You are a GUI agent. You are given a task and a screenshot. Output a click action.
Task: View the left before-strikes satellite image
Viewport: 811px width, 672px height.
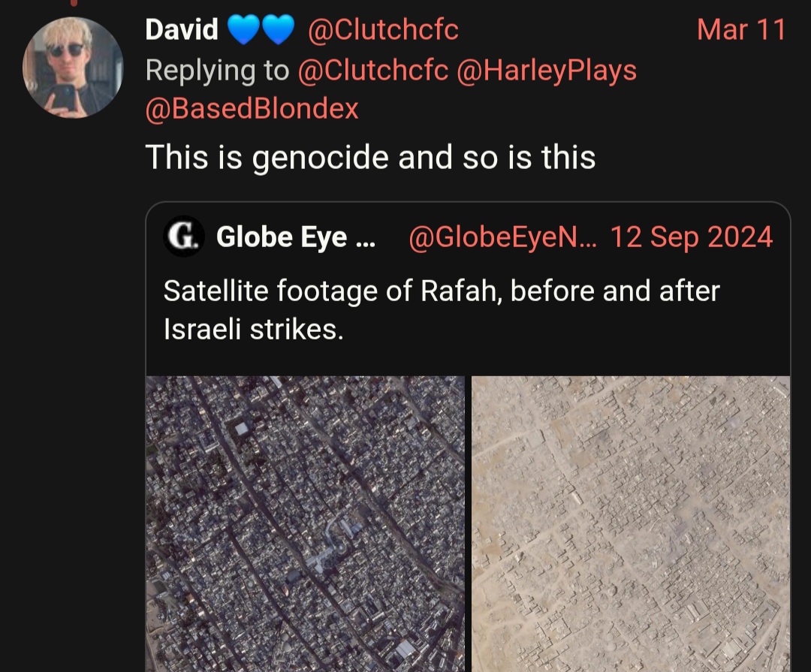[x=305, y=523]
